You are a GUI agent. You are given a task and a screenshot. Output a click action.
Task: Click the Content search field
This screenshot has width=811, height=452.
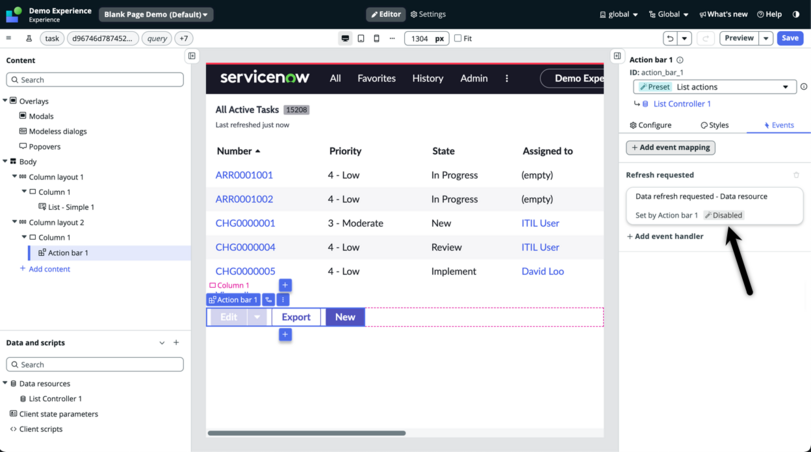pos(95,80)
